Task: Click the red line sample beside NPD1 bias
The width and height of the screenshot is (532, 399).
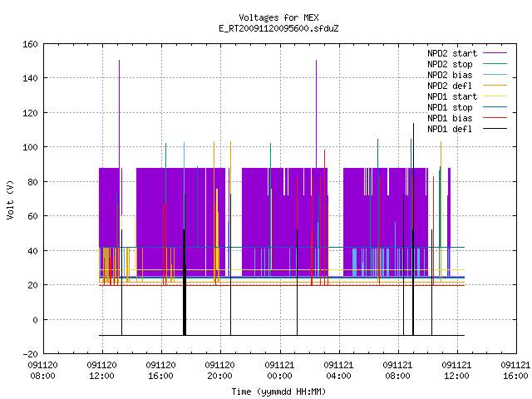Action: pos(495,118)
